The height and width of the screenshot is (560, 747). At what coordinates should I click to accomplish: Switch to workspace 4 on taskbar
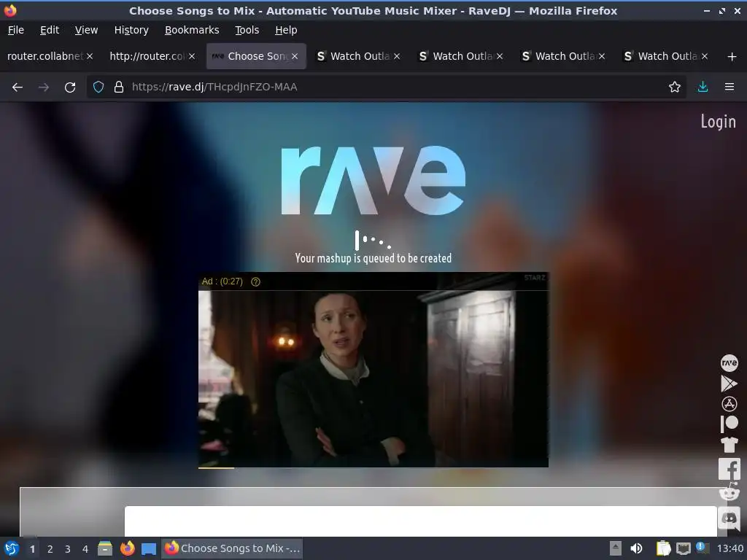[85, 549]
